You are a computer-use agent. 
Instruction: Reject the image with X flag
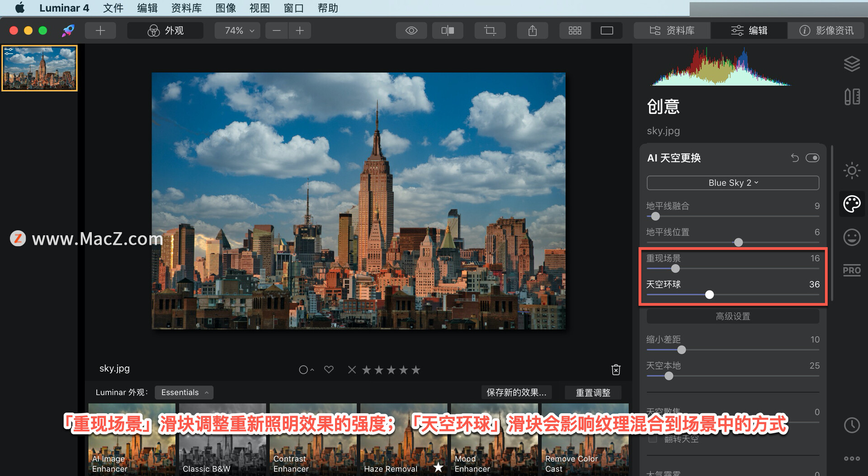tap(352, 370)
